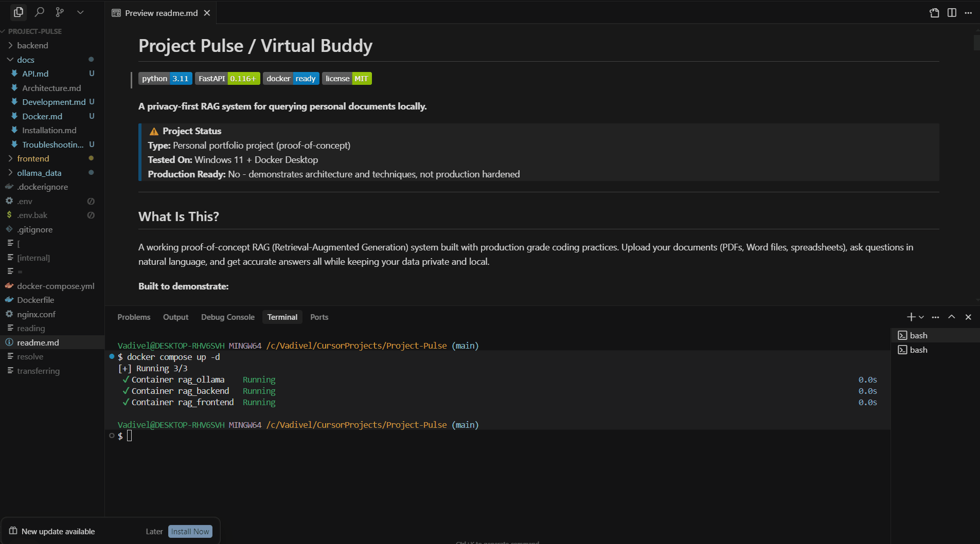Image resolution: width=980 pixels, height=544 pixels.
Task: Click the "What Is This?" heading
Action: (x=179, y=216)
